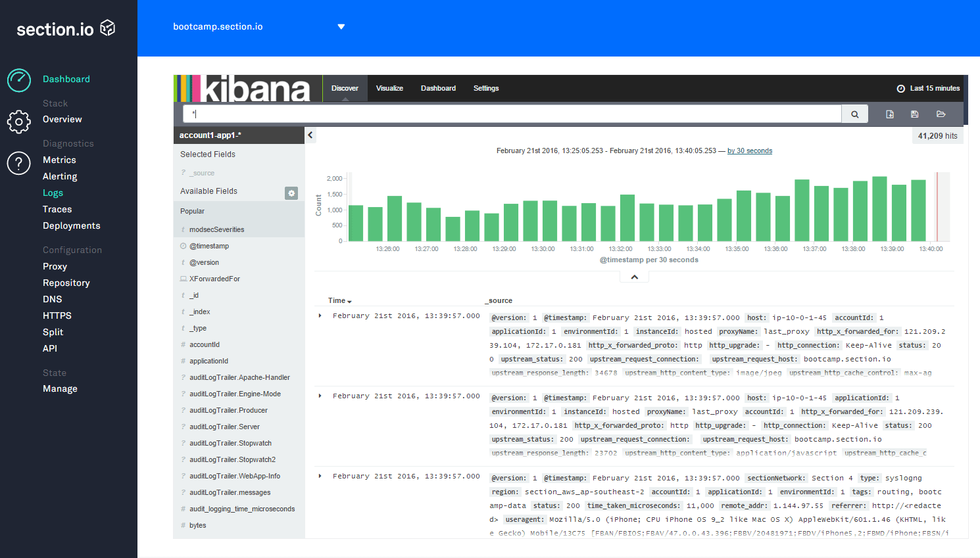This screenshot has width=980, height=558.
Task: Click the Save Search disk icon
Action: (914, 114)
